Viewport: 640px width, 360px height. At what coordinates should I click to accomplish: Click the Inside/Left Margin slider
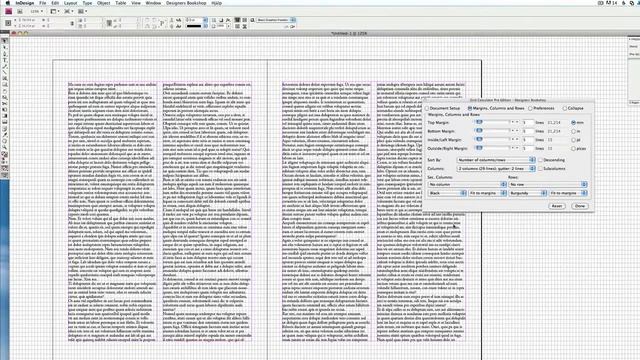pyautogui.click(x=492, y=140)
